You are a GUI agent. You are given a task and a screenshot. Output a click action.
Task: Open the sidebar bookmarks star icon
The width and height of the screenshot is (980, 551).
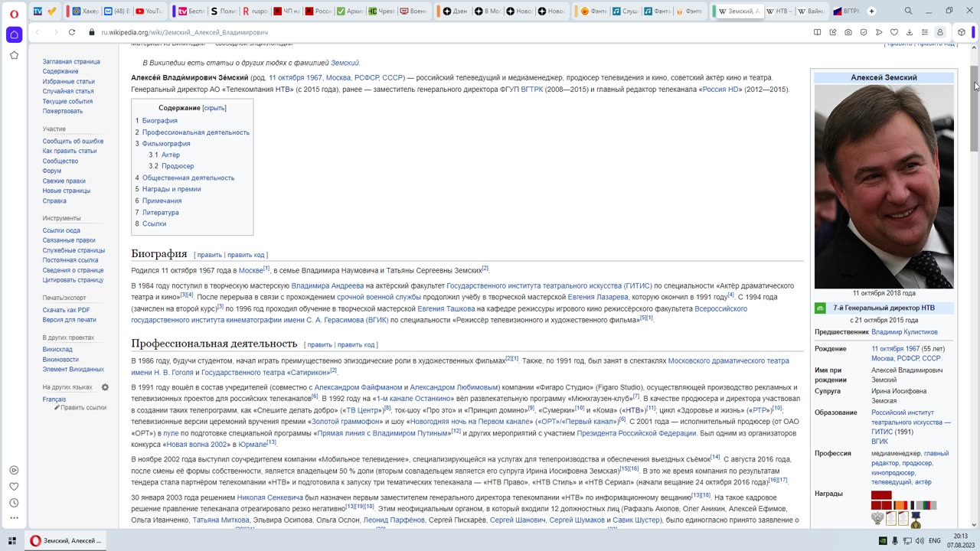(14, 55)
